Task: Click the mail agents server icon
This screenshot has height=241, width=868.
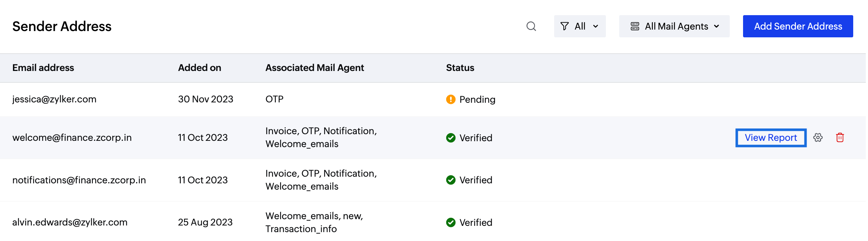Action: click(x=635, y=26)
